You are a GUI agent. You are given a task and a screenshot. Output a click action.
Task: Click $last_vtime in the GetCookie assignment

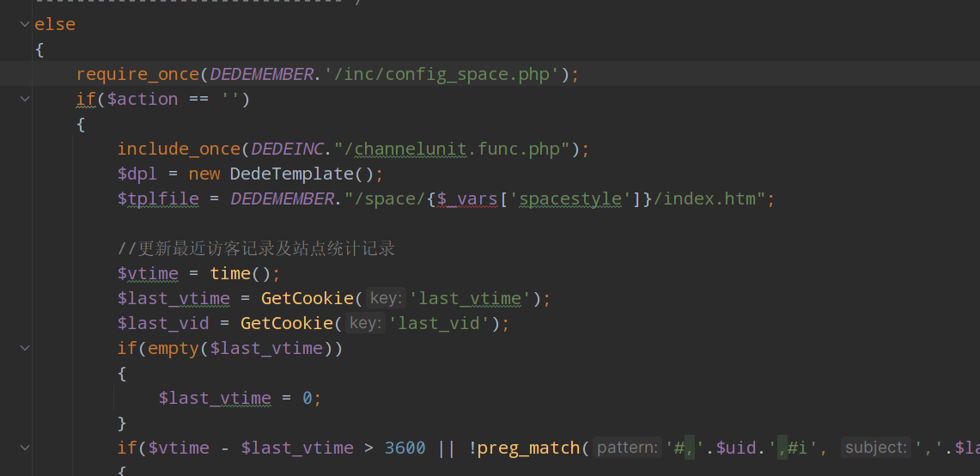tap(173, 298)
